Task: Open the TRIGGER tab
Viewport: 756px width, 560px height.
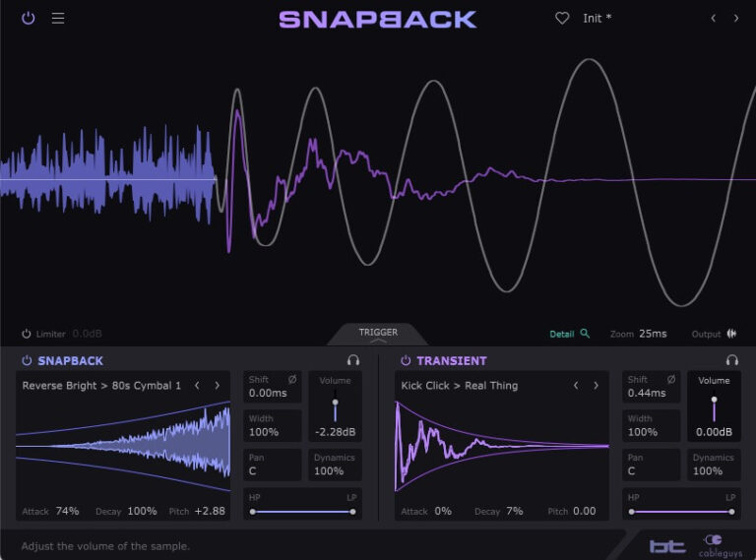Action: [378, 334]
